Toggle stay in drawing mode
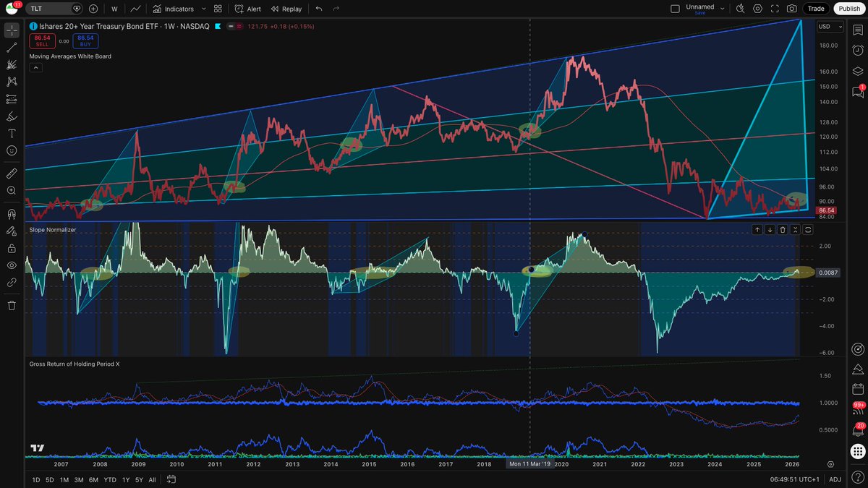 pyautogui.click(x=12, y=231)
